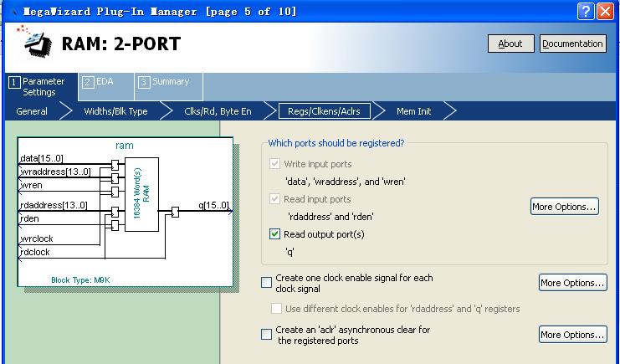Go to the Mem Init page step

[x=413, y=111]
